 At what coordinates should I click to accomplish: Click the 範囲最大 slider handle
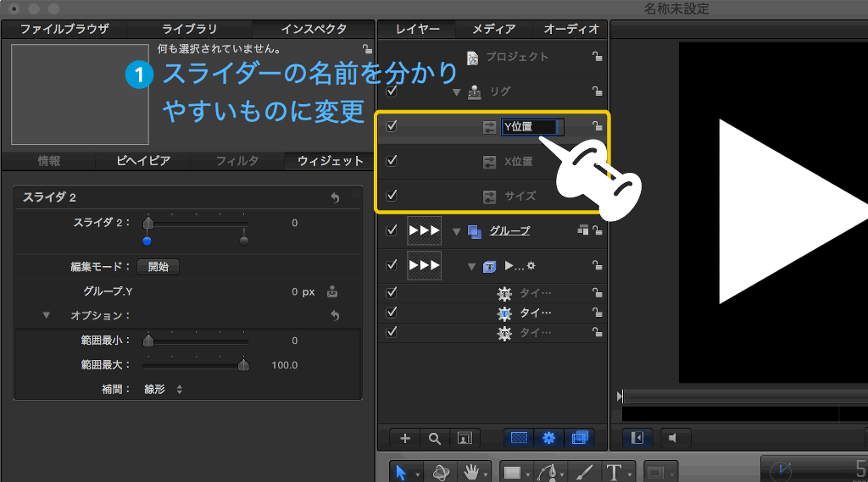pyautogui.click(x=243, y=365)
